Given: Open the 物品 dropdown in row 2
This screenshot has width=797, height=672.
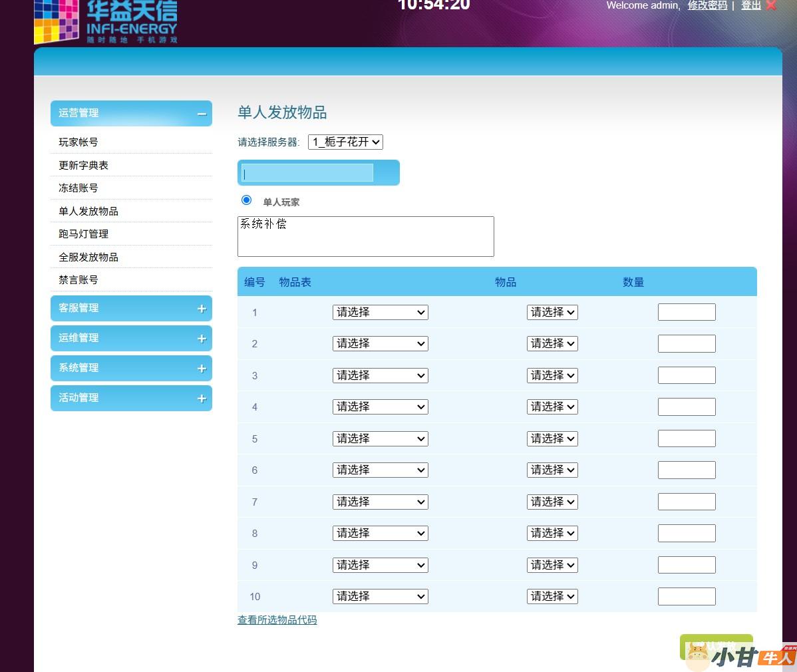Looking at the screenshot, I should pos(552,343).
